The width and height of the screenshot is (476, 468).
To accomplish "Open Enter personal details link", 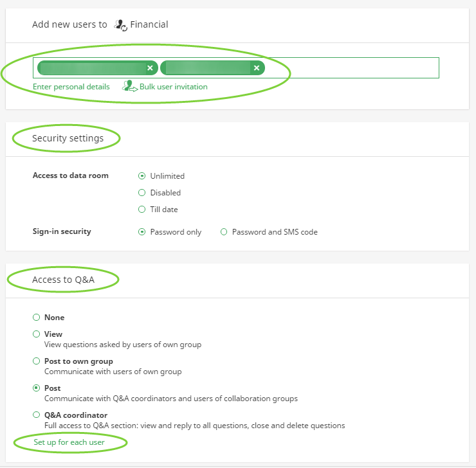I will click(x=71, y=87).
